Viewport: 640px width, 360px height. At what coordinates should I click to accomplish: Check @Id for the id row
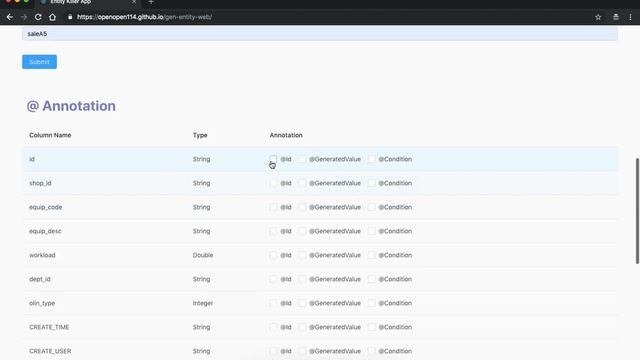[x=273, y=159]
